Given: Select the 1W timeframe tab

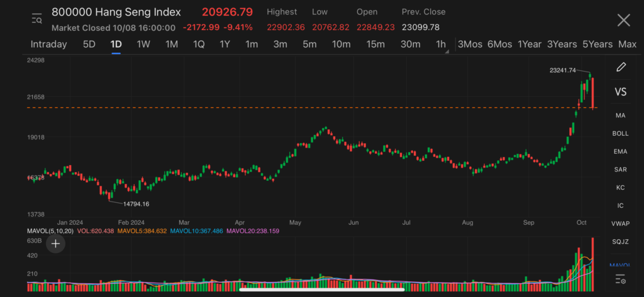Looking at the screenshot, I should click(143, 45).
